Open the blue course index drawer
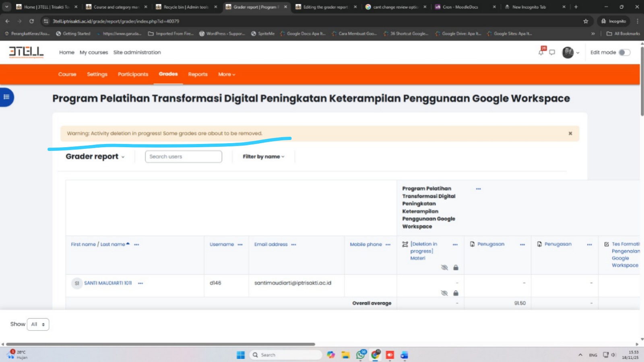 tap(6, 97)
